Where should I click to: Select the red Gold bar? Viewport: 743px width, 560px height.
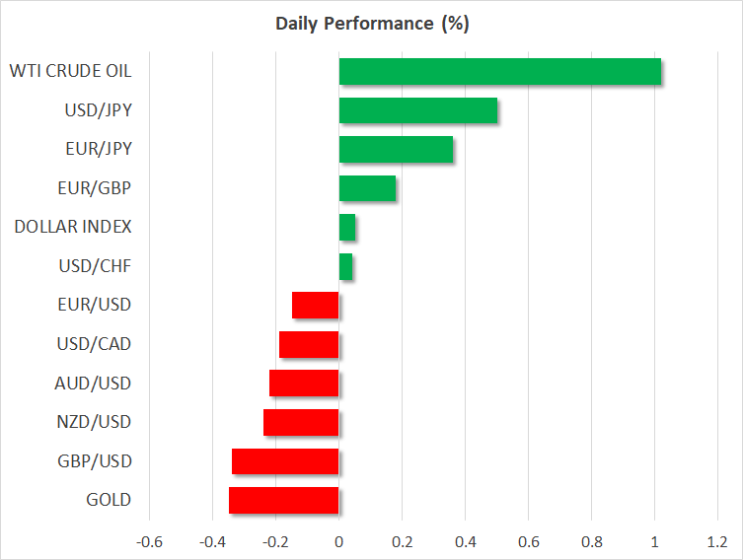coord(284,500)
